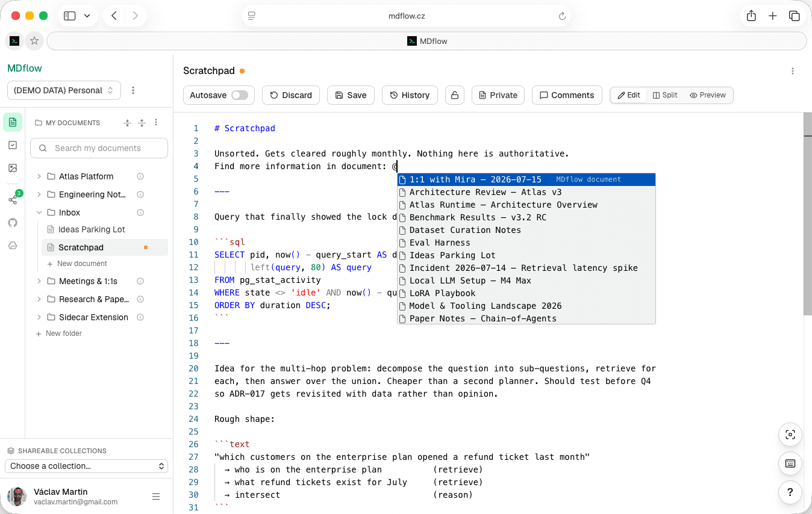
Task: Click the MDflow pinned tab icon
Action: point(14,41)
